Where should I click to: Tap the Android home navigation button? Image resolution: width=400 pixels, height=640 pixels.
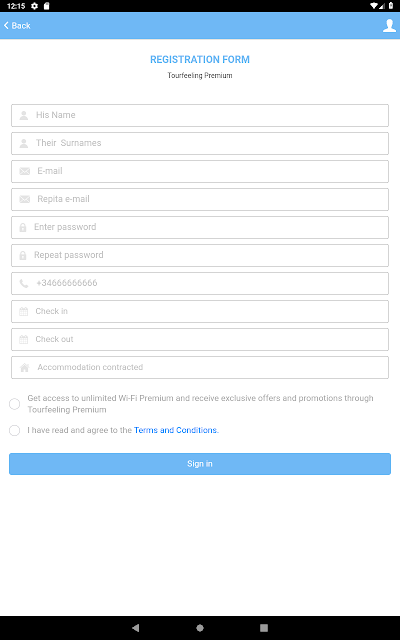click(200, 628)
